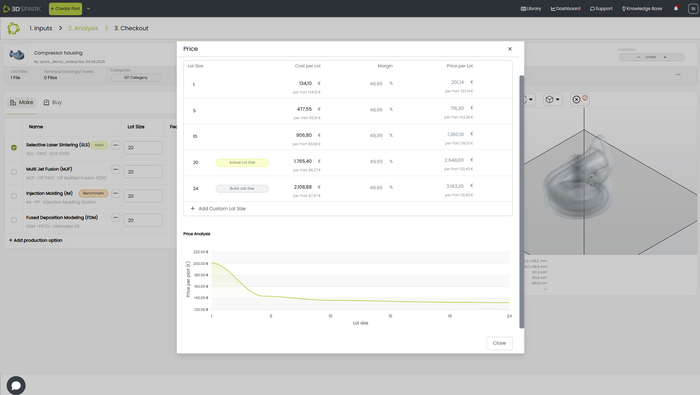Viewport: 700px width, 395px height.
Task: Click the circled X viewer icon
Action: 576,100
